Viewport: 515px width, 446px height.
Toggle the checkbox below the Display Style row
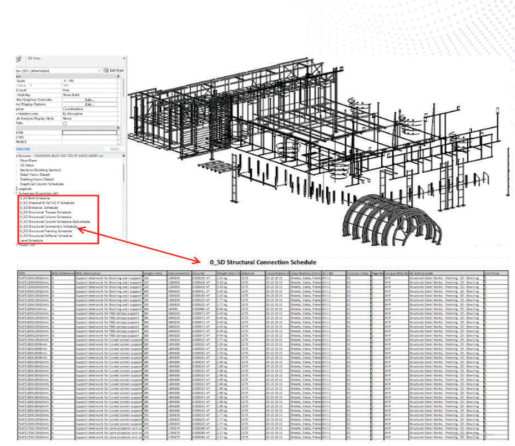[65, 123]
